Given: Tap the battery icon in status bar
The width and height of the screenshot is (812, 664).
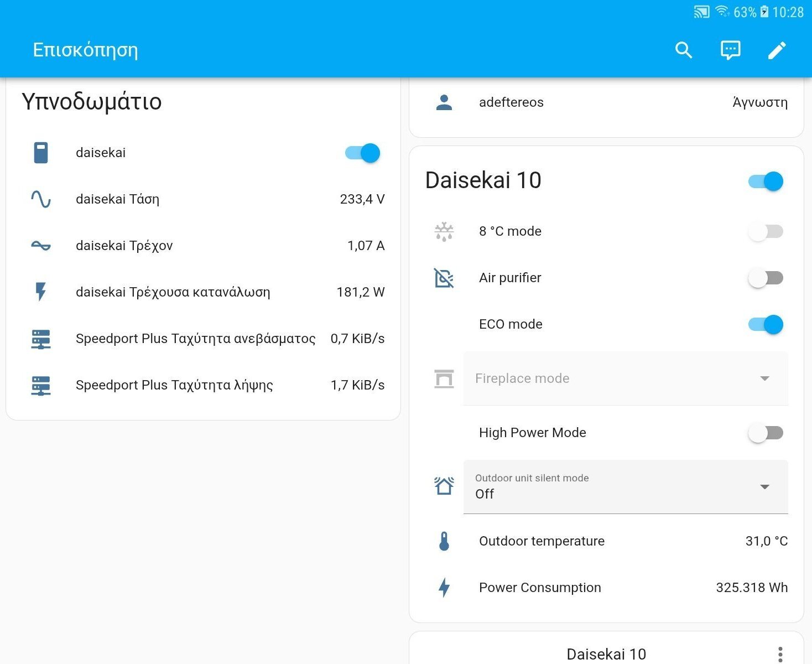Looking at the screenshot, I should 764,12.
